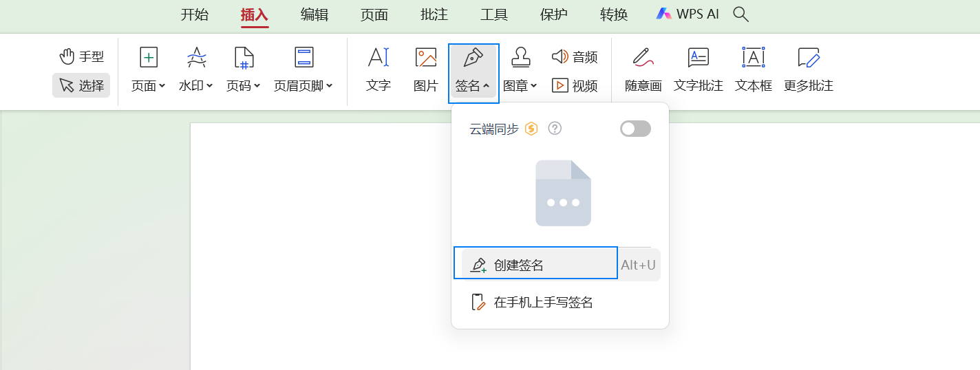Click the 水印 watermark icon

click(197, 57)
